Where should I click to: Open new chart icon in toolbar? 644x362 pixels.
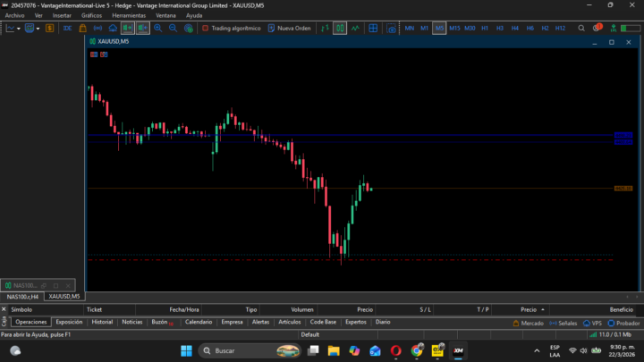pos(10,29)
